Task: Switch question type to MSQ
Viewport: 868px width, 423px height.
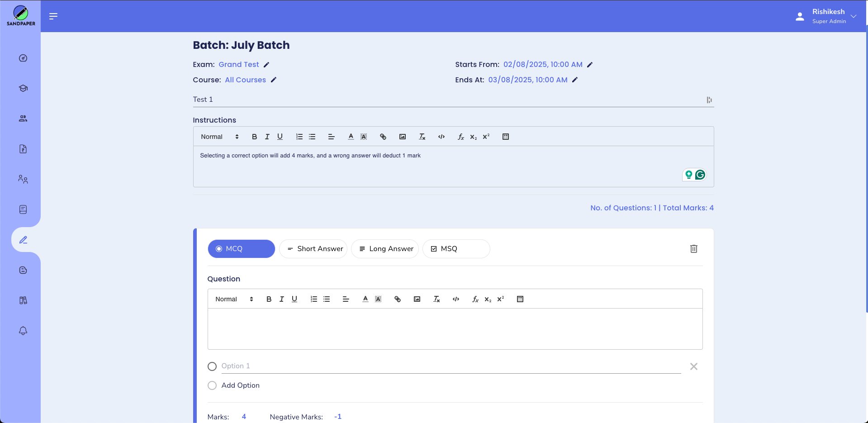Action: click(x=456, y=249)
